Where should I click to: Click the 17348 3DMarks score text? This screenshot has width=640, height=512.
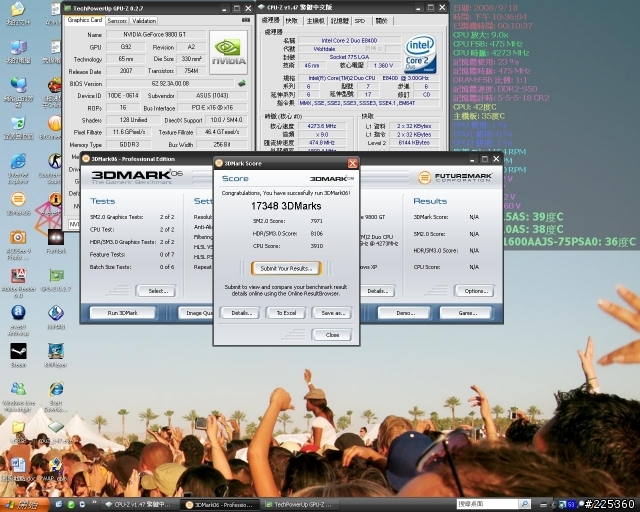click(x=286, y=206)
